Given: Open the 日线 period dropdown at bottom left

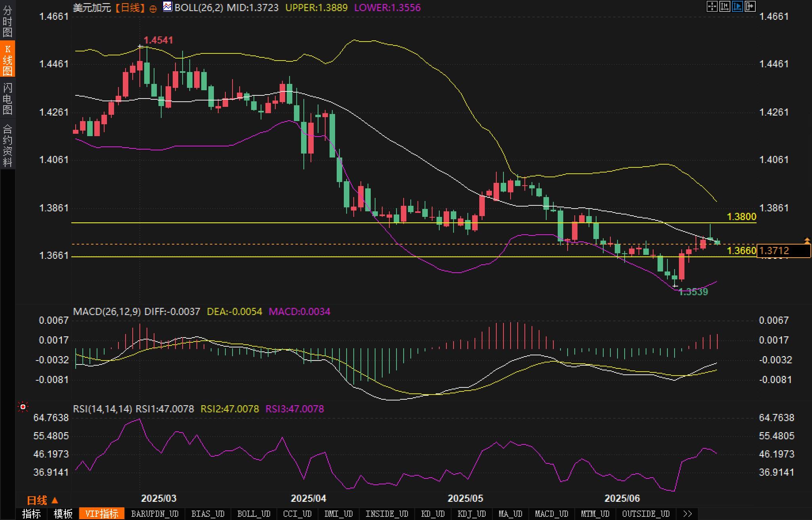Looking at the screenshot, I should [42, 501].
